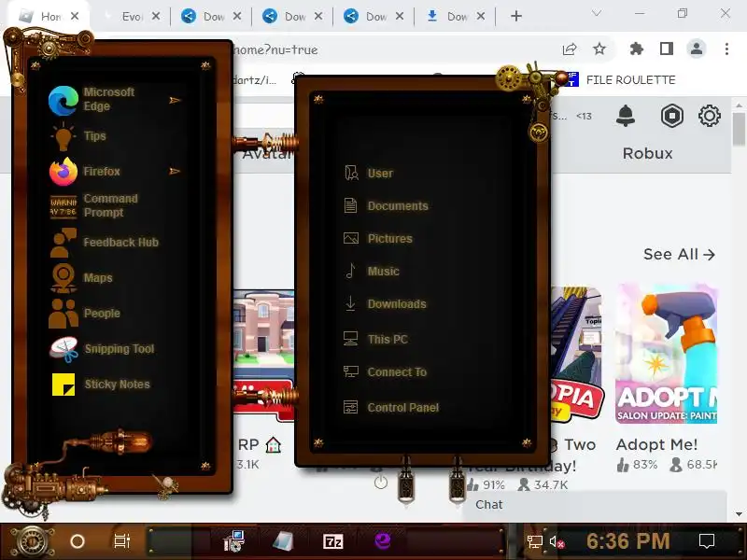
Task: Click the Robux link
Action: click(647, 153)
